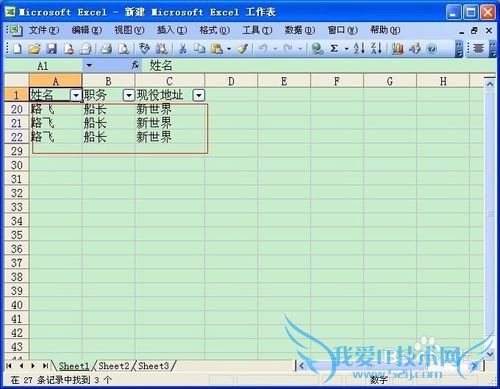Image resolution: width=500 pixels, height=389 pixels.
Task: Open the AutoSum functions dropdown arrow
Action: (347, 49)
